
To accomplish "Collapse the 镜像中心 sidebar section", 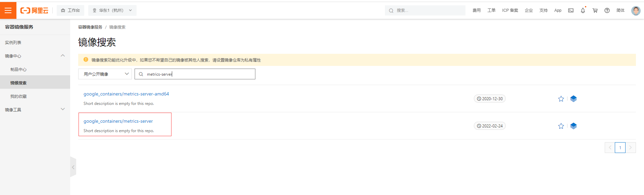I will tap(63, 56).
